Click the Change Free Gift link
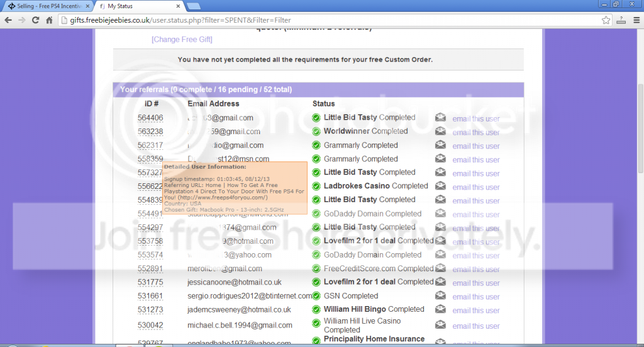 click(x=182, y=40)
